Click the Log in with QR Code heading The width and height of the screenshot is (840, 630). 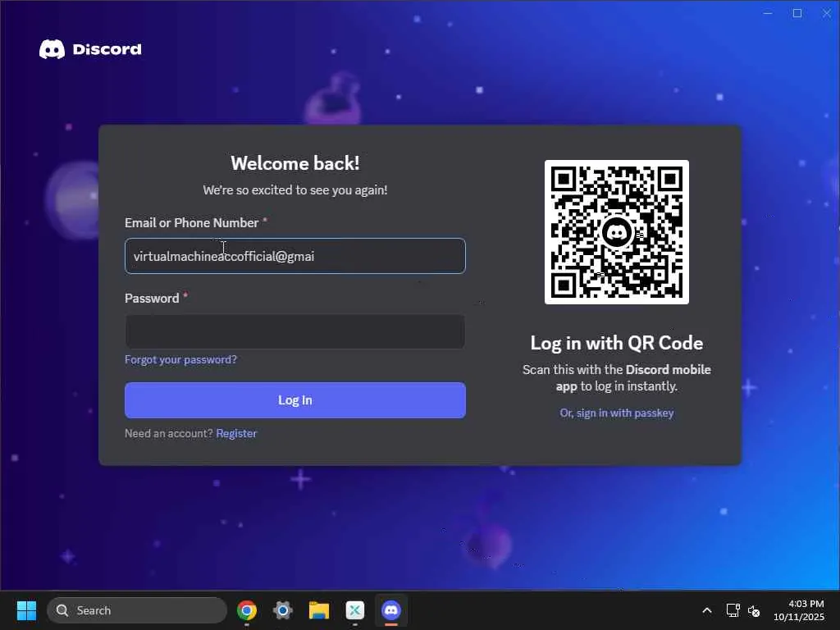617,343
